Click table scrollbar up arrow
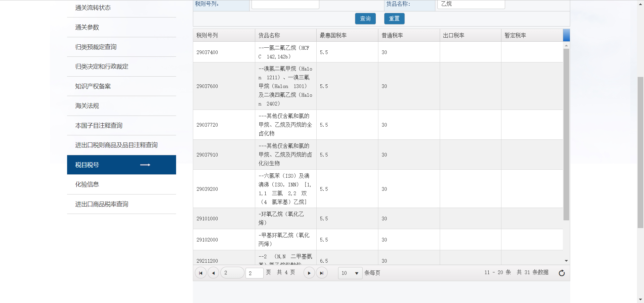644x303 pixels. pyautogui.click(x=566, y=45)
